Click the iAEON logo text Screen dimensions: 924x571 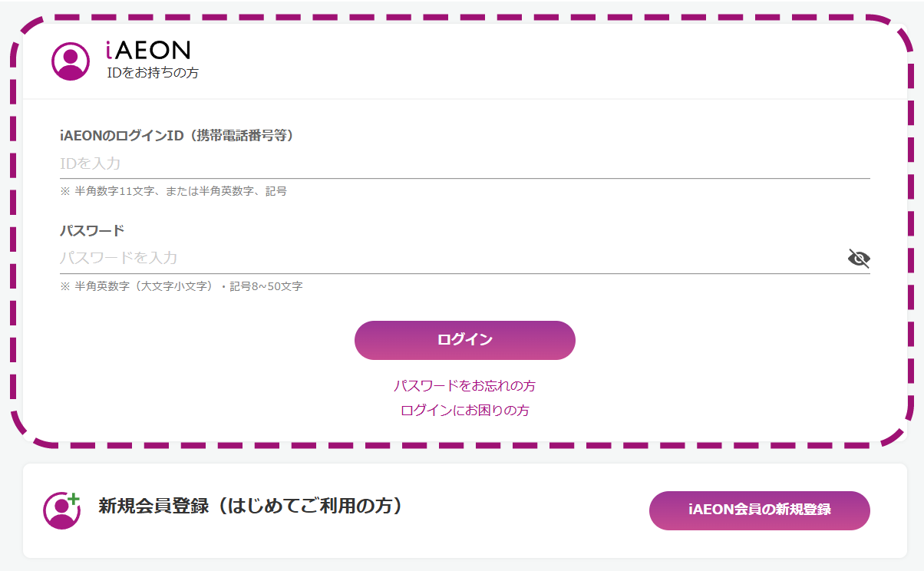click(x=148, y=51)
